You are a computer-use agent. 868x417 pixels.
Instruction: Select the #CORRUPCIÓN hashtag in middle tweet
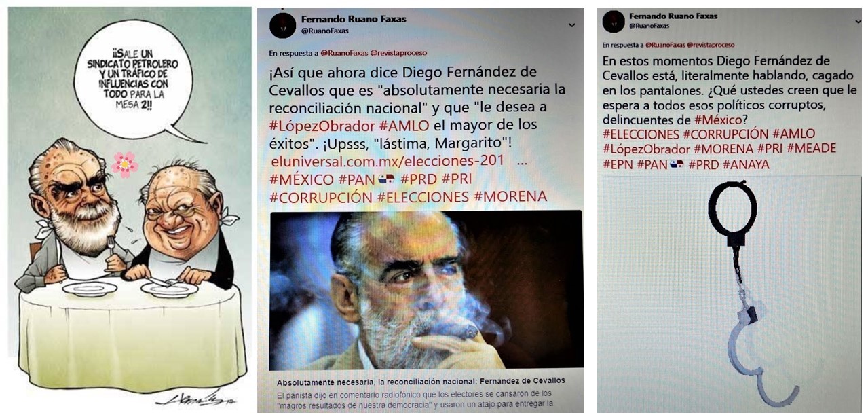click(x=321, y=197)
